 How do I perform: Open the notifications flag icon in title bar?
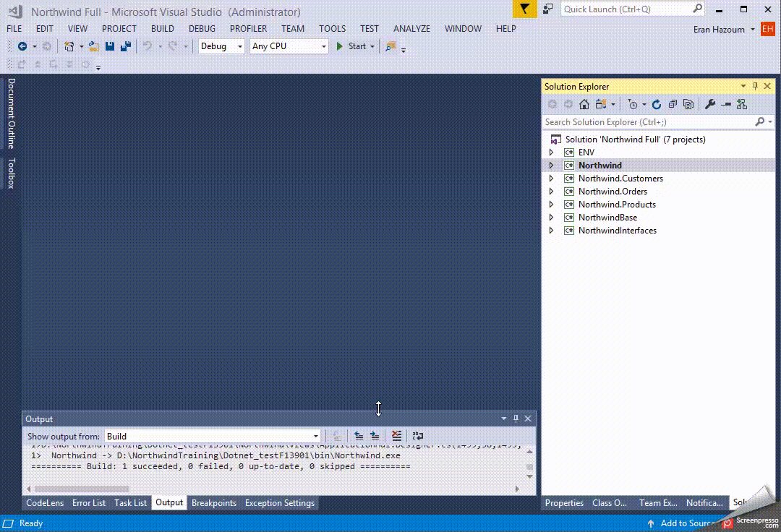(x=524, y=9)
